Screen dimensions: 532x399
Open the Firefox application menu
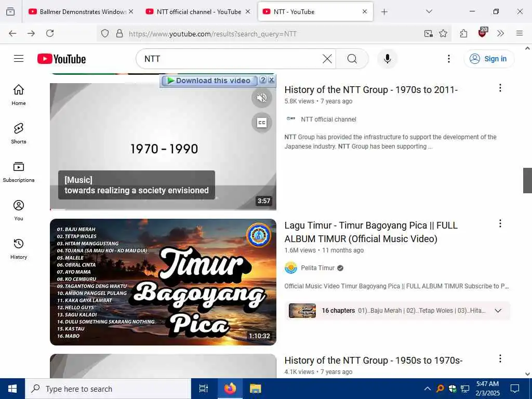tap(519, 33)
